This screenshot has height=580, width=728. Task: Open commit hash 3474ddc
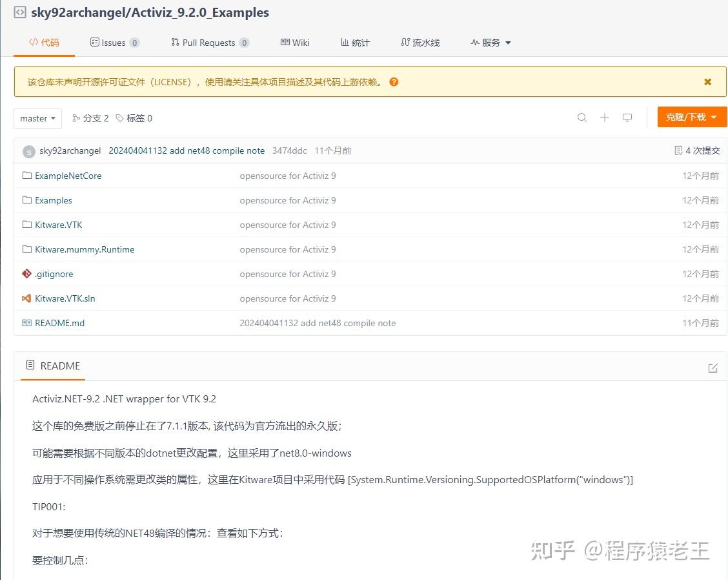[x=289, y=150]
